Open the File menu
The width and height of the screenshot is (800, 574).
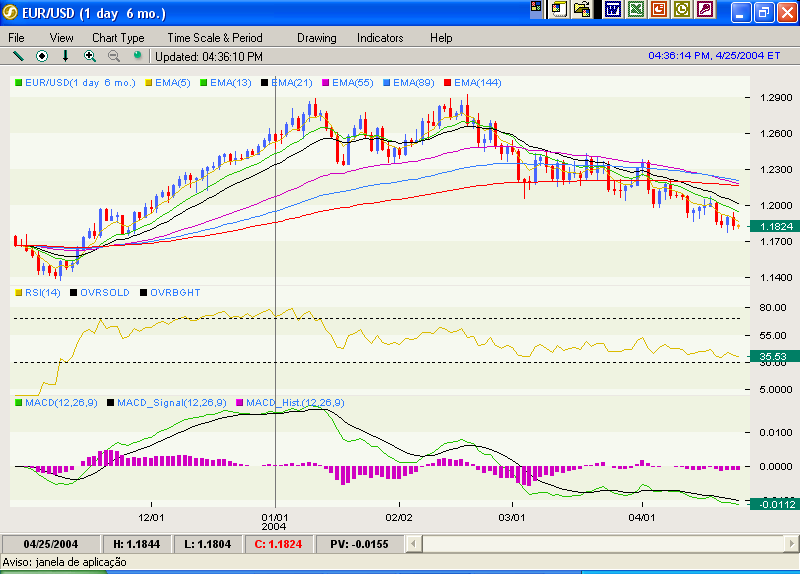pos(16,38)
